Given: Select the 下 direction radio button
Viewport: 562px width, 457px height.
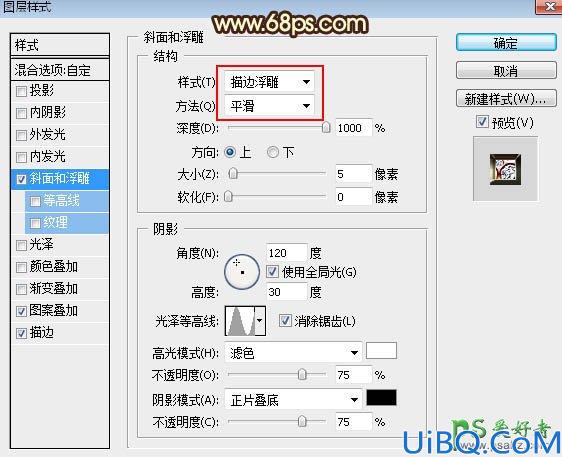Looking at the screenshot, I should (273, 152).
